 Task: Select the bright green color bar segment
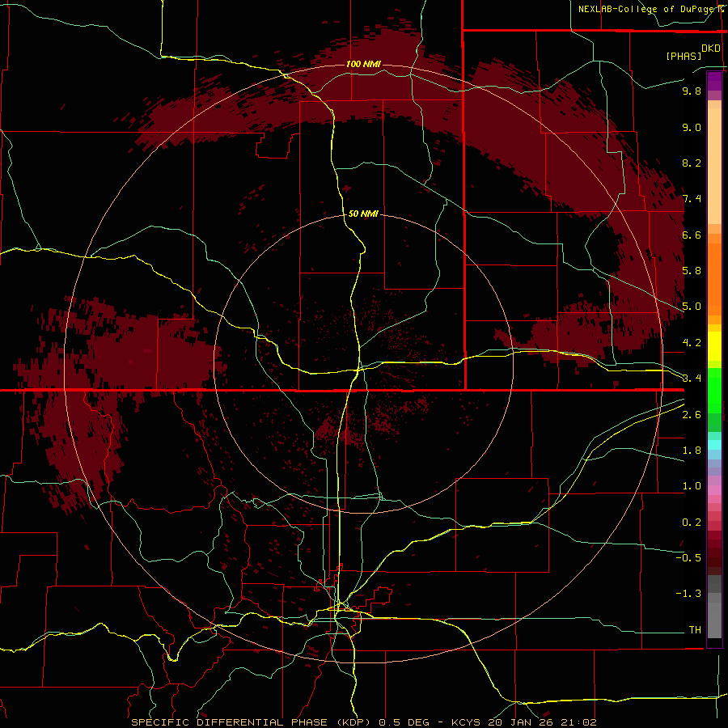pyautogui.click(x=714, y=391)
